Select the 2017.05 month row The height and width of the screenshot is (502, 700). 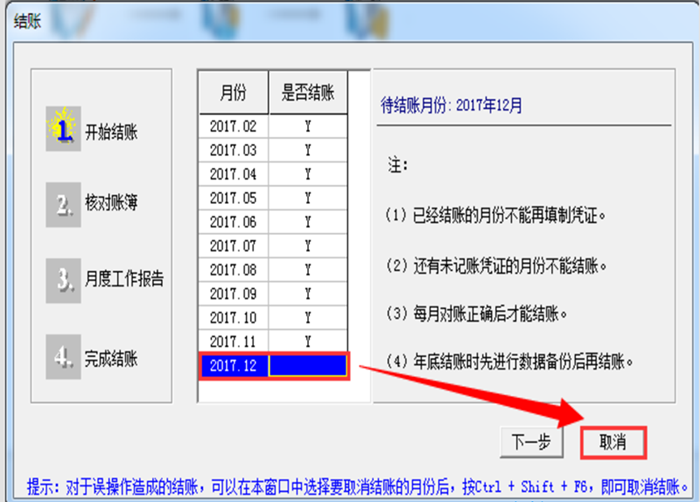[x=273, y=198]
